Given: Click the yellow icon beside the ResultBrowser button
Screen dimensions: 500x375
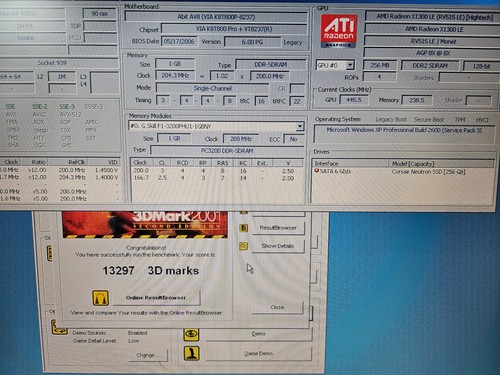Looking at the screenshot, I should pyautogui.click(x=244, y=228).
